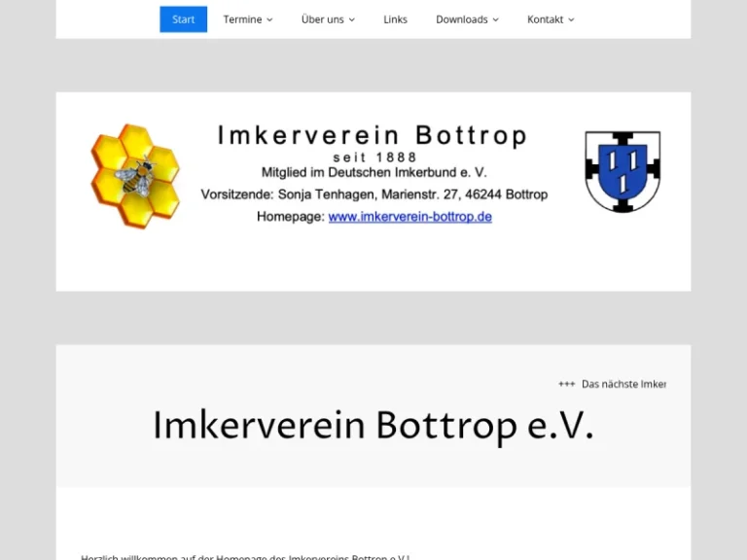Expand the Termine dropdown chevron
The width and height of the screenshot is (747, 560).
(x=269, y=20)
